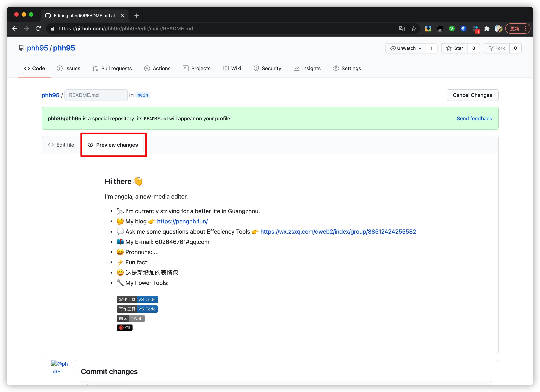
Task: Open the Pull requests tab
Action: [x=112, y=69]
